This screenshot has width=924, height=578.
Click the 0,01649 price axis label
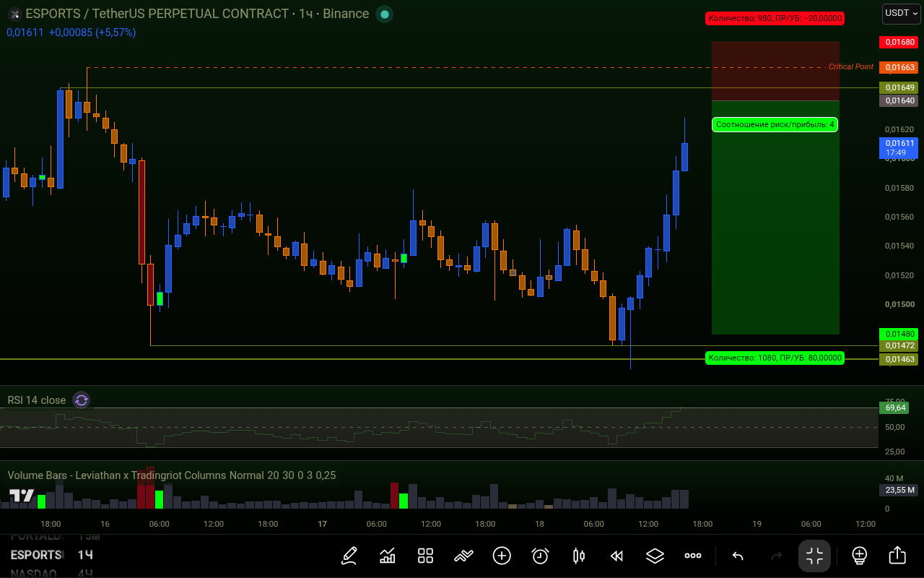coord(899,87)
